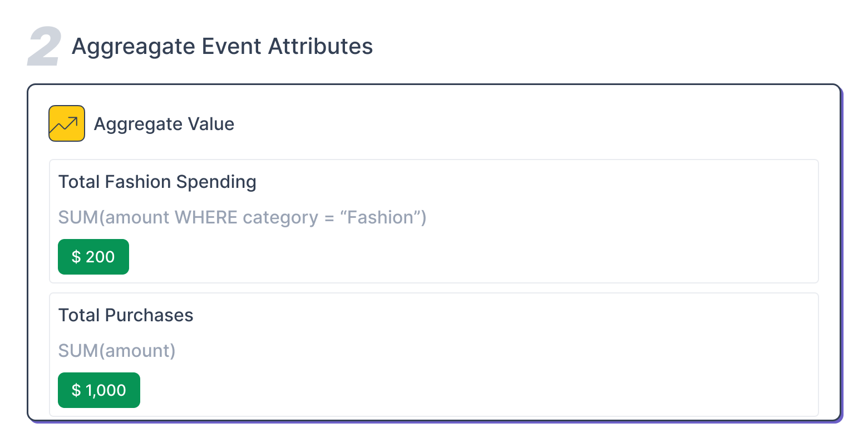Click the $ 1,000 green badge
The image size is (868, 448).
coord(99,390)
